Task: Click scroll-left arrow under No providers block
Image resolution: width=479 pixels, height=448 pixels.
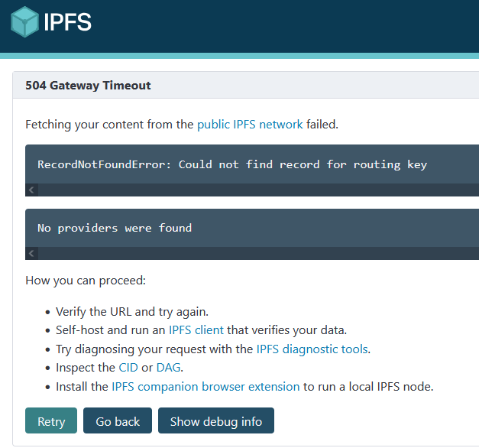Action: 31,254
